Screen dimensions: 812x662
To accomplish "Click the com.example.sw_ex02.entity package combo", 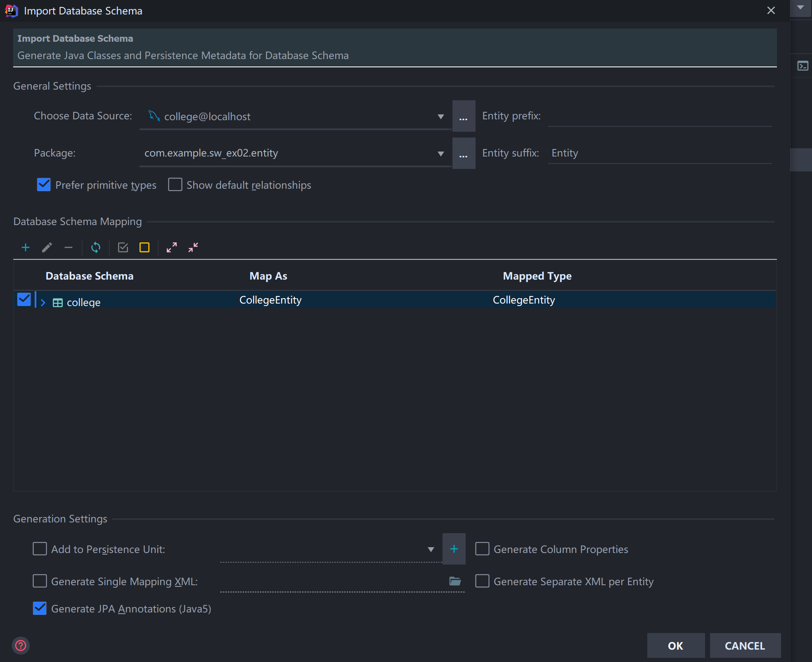I will [295, 153].
